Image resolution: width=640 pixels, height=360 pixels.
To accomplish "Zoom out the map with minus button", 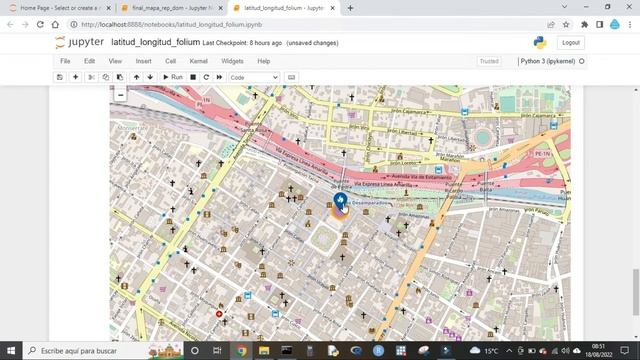I will (120, 95).
